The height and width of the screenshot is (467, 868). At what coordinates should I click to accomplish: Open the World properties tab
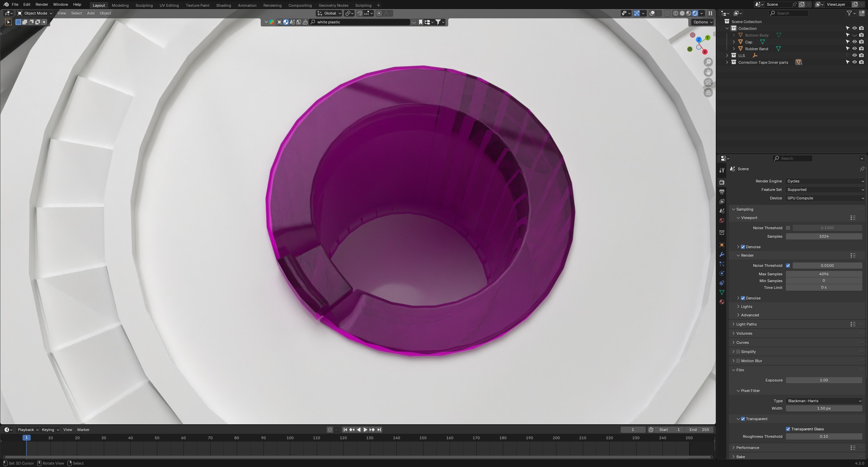point(722,220)
